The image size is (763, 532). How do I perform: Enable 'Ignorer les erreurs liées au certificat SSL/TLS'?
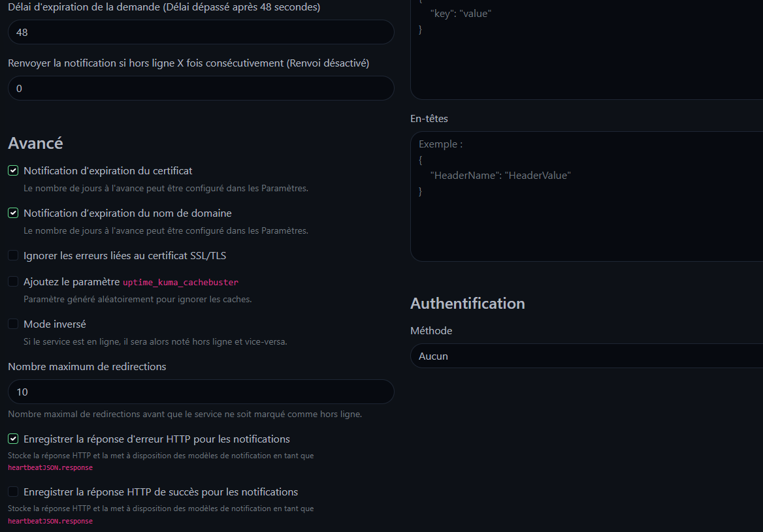(13, 256)
